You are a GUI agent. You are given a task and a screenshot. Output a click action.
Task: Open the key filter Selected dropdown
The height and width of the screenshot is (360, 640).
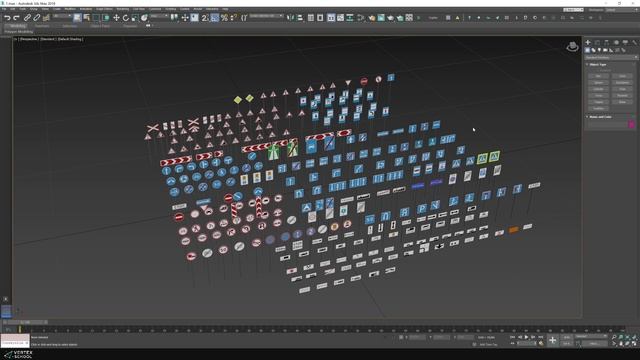(x=591, y=337)
